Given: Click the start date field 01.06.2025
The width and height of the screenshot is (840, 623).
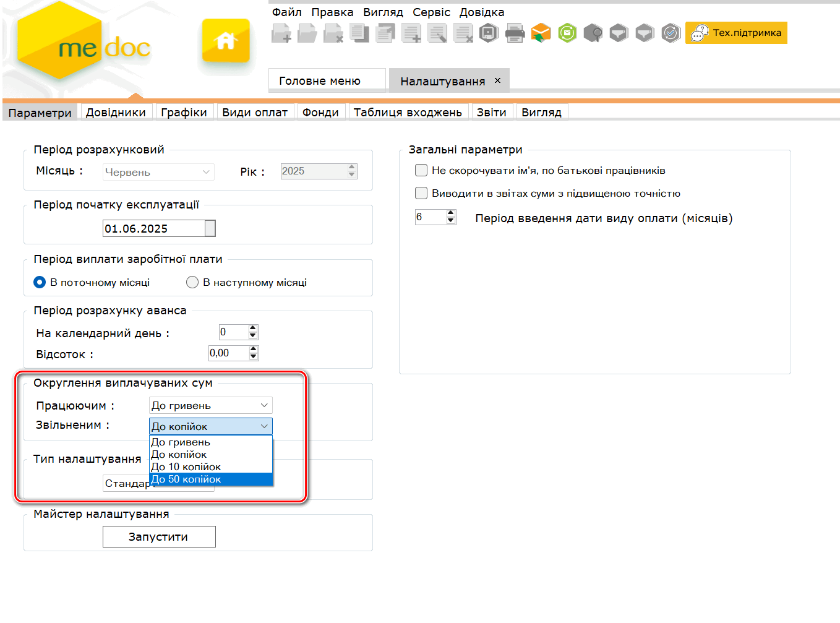Looking at the screenshot, I should (x=153, y=228).
